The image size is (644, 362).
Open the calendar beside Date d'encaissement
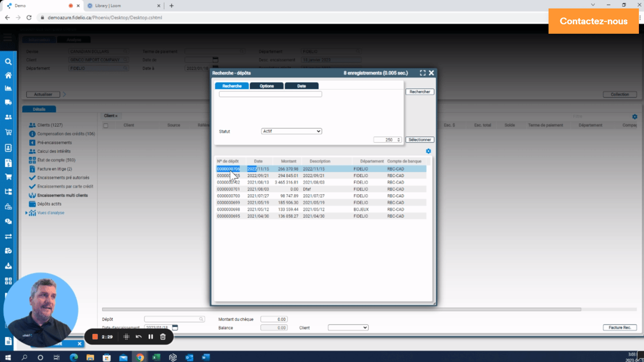(x=175, y=328)
